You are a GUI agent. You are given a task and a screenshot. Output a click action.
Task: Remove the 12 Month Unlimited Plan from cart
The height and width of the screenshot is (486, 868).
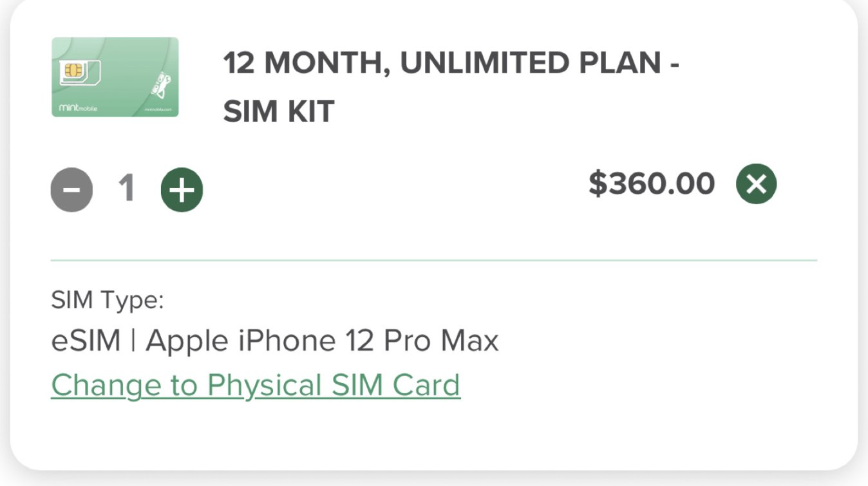[x=757, y=183]
